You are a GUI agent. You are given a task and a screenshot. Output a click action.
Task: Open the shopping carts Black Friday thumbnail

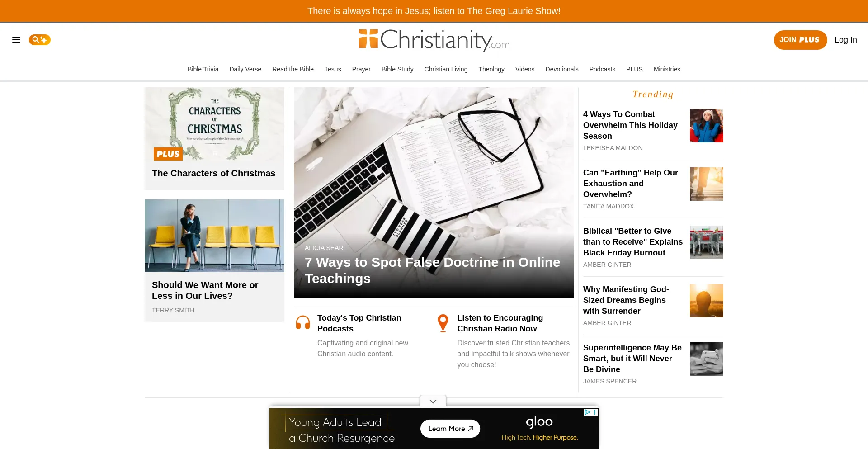pos(707,242)
